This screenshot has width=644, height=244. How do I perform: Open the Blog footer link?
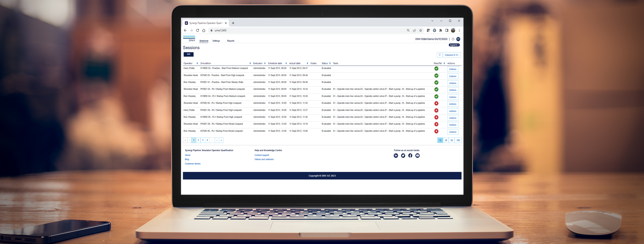tap(187, 159)
